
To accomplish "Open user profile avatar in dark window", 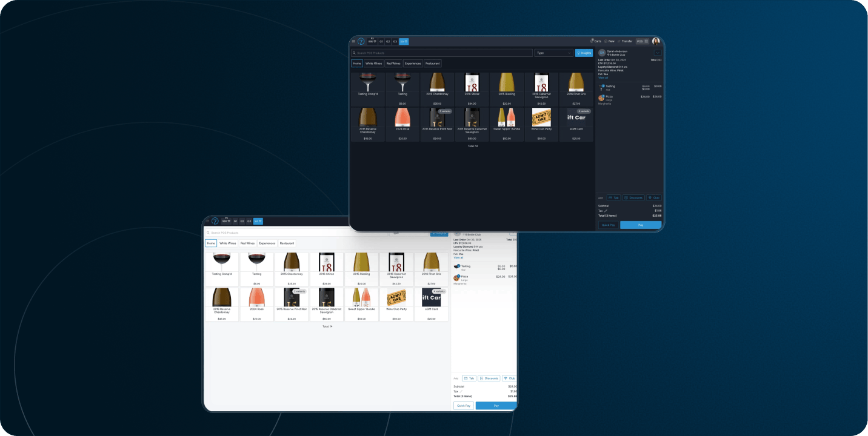I will tap(656, 41).
